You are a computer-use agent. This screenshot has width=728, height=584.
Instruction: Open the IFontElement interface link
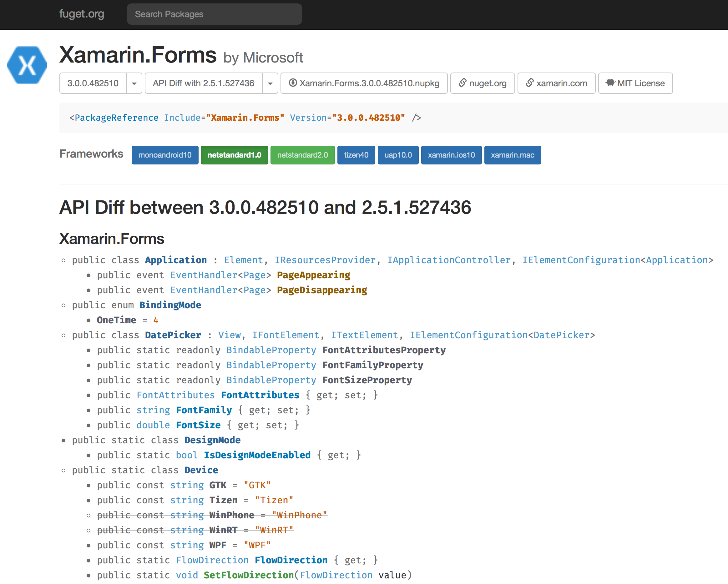tap(286, 335)
